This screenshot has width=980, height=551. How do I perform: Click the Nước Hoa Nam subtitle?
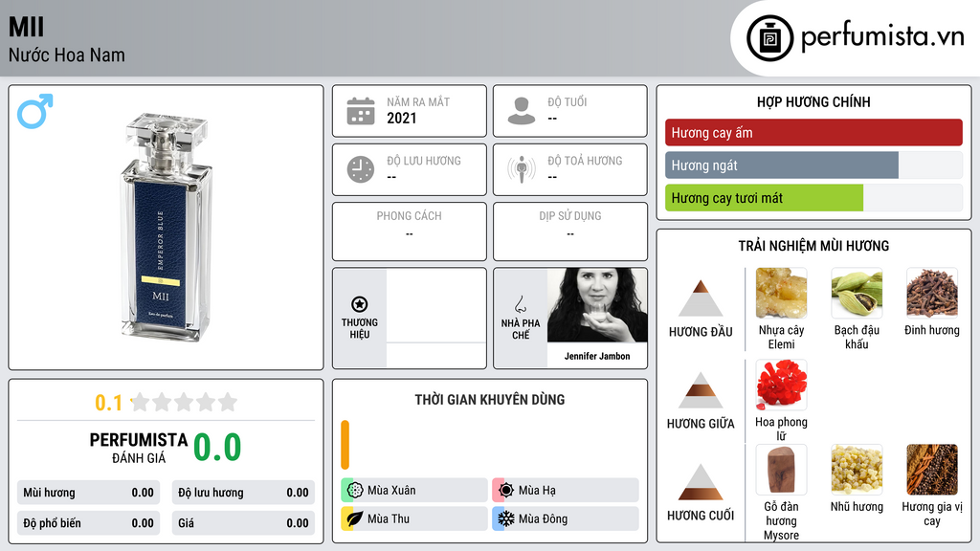click(x=67, y=55)
